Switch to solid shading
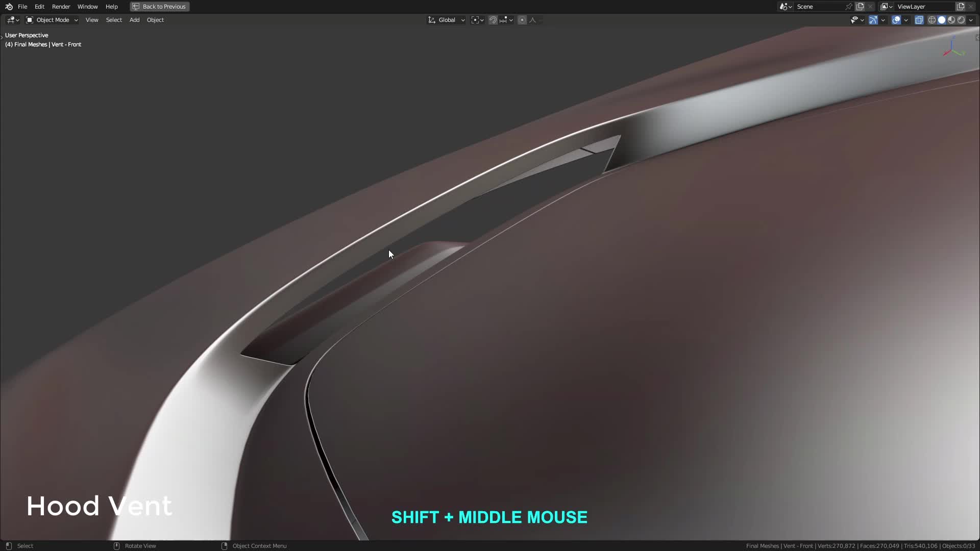This screenshot has width=980, height=551. [x=942, y=20]
